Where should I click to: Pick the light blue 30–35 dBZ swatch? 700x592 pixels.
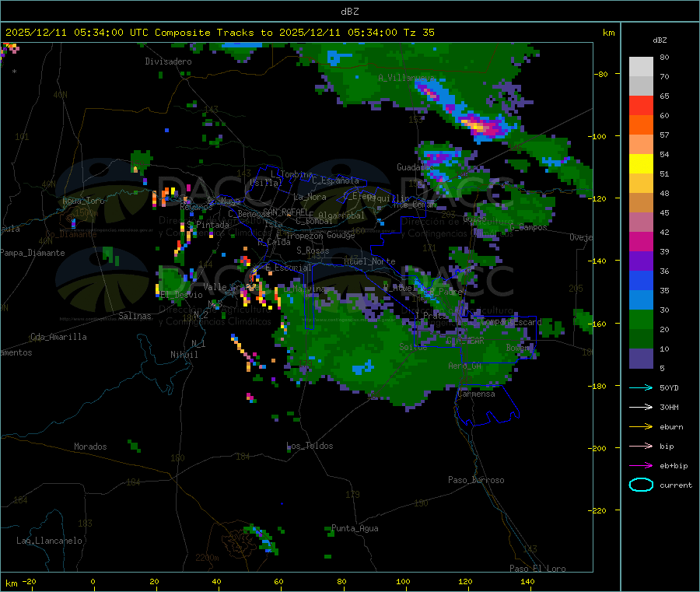(x=641, y=300)
